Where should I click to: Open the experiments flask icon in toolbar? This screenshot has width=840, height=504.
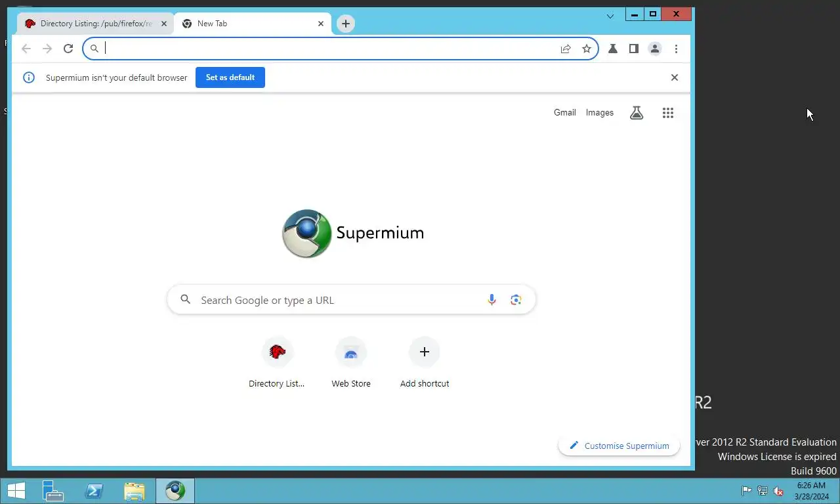[613, 49]
